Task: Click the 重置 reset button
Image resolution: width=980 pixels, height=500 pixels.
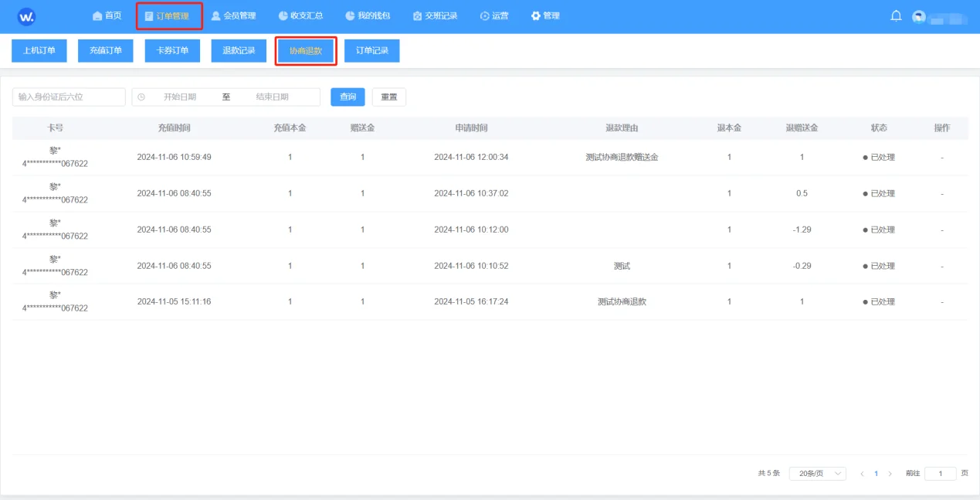Action: (389, 97)
